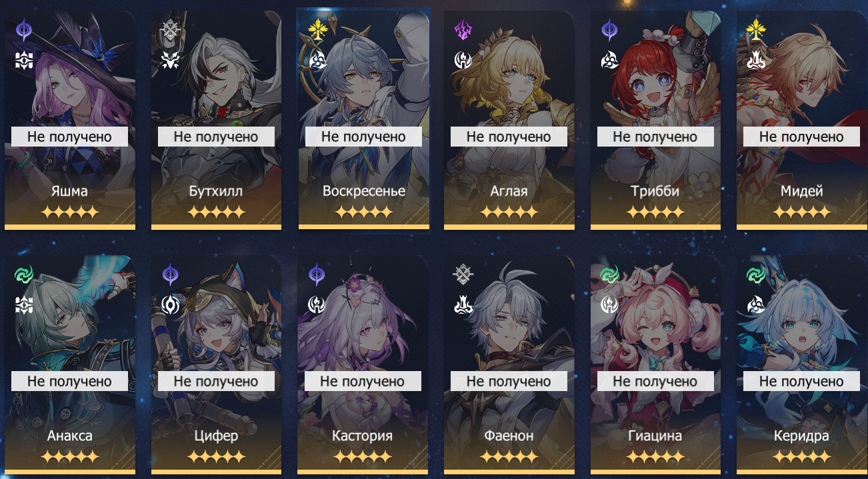The image size is (868, 479).
Task: Click the Imaginary element icon on Воскресенье's card
Action: point(318,29)
